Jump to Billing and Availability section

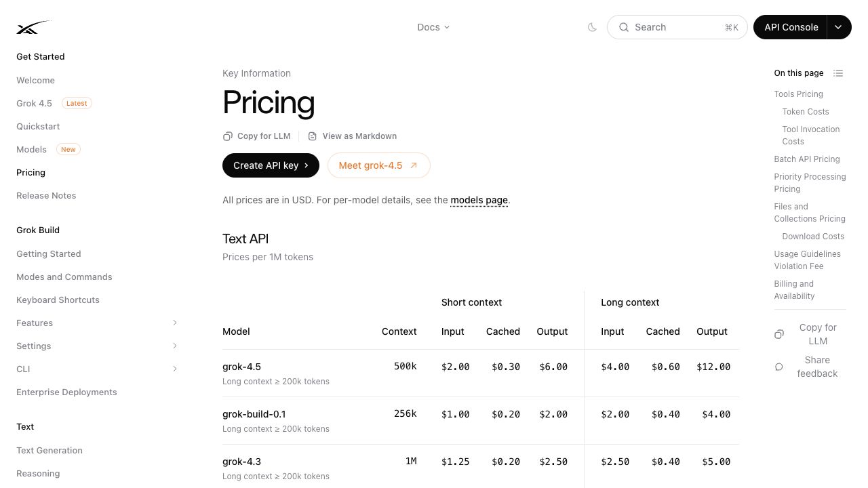tap(794, 290)
